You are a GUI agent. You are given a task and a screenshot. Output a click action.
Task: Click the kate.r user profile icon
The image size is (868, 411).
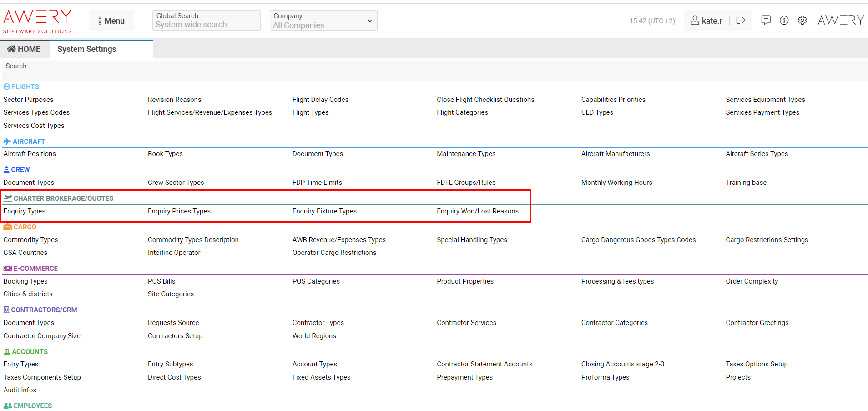695,20
